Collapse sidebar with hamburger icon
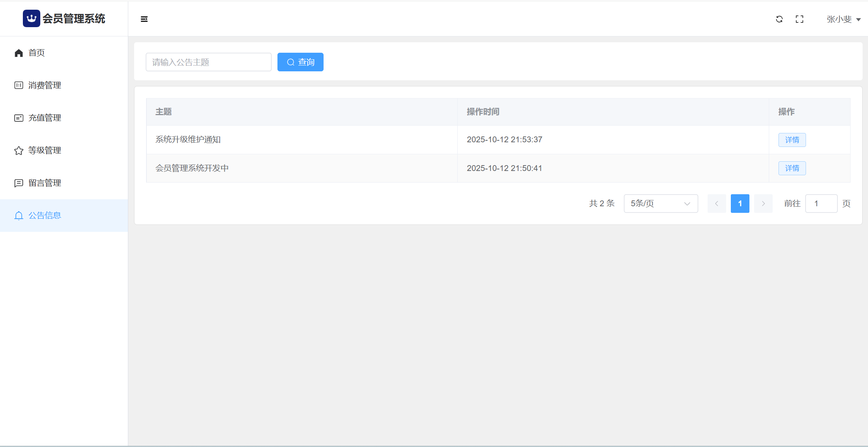The image size is (868, 447). coord(144,19)
